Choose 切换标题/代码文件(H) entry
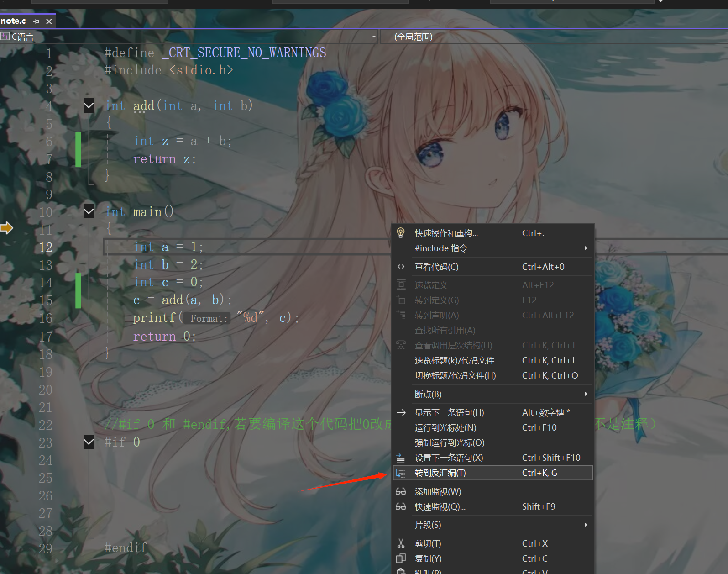 (x=492, y=375)
